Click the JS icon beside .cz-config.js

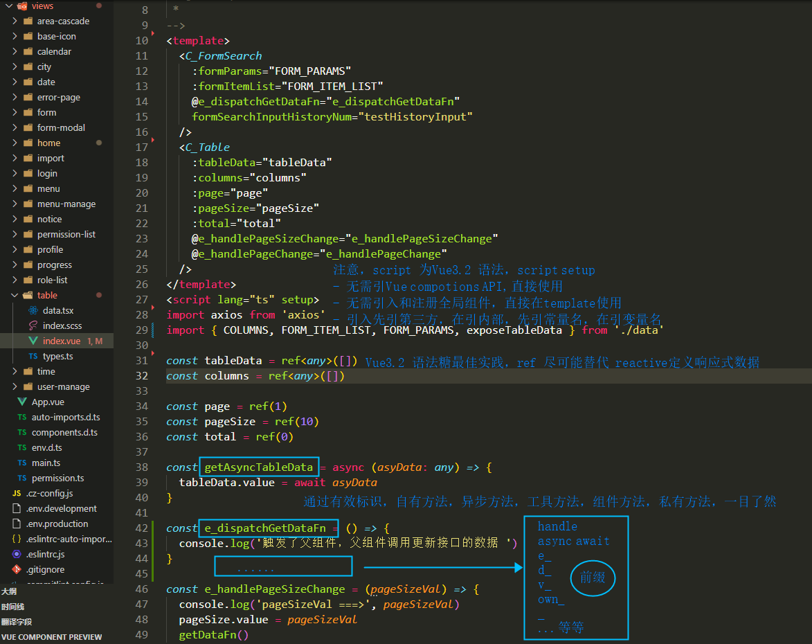pos(17,493)
